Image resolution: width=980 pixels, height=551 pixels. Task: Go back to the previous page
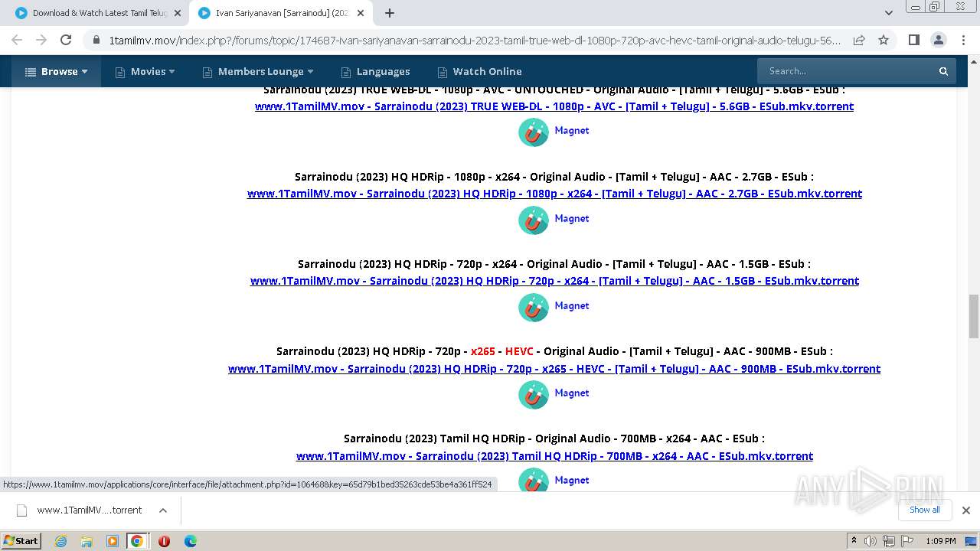point(17,40)
